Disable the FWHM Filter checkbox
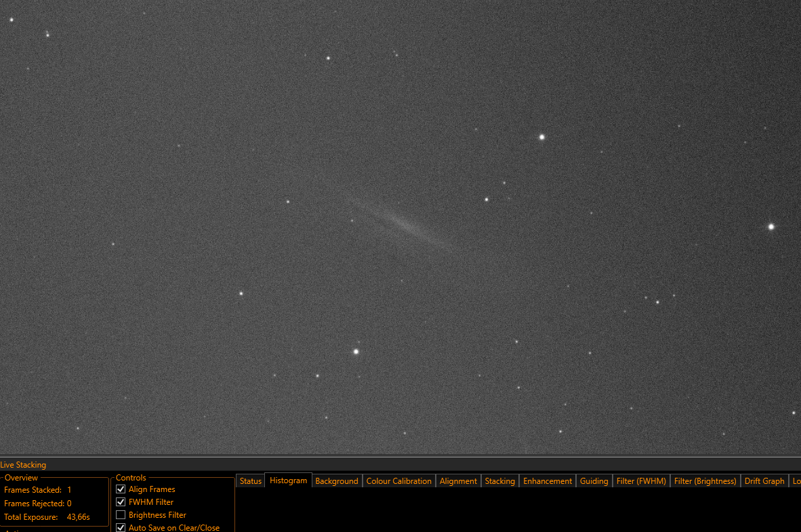This screenshot has width=801, height=532. click(x=121, y=502)
